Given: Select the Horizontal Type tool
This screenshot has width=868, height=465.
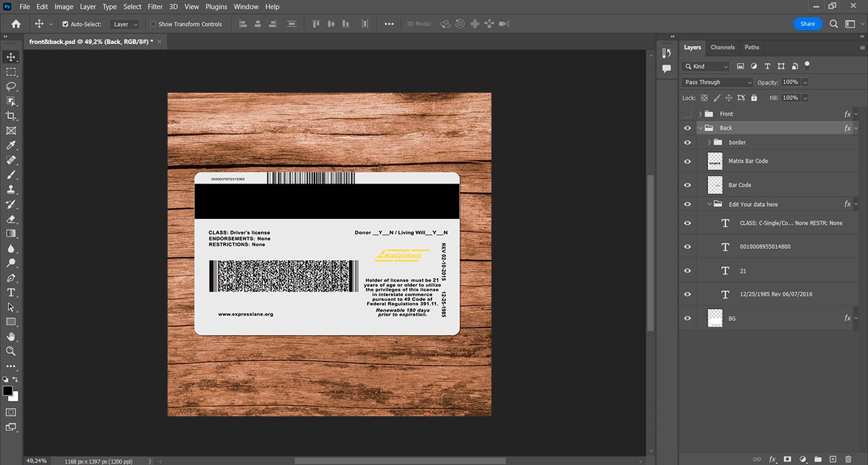Looking at the screenshot, I should click(11, 292).
